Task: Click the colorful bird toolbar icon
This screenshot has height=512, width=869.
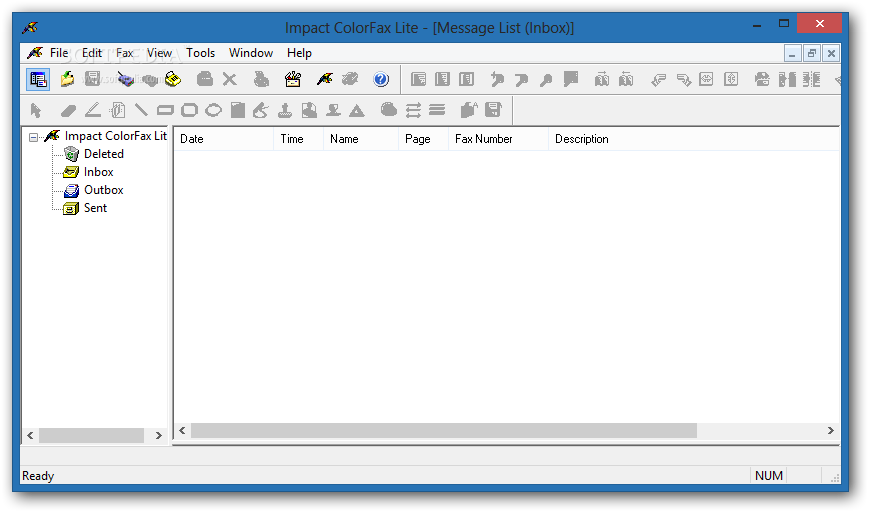Action: coord(325,79)
